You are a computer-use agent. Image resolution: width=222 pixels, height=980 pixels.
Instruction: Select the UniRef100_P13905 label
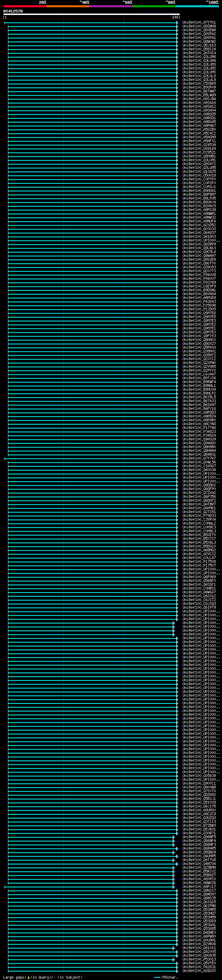click(x=199, y=309)
